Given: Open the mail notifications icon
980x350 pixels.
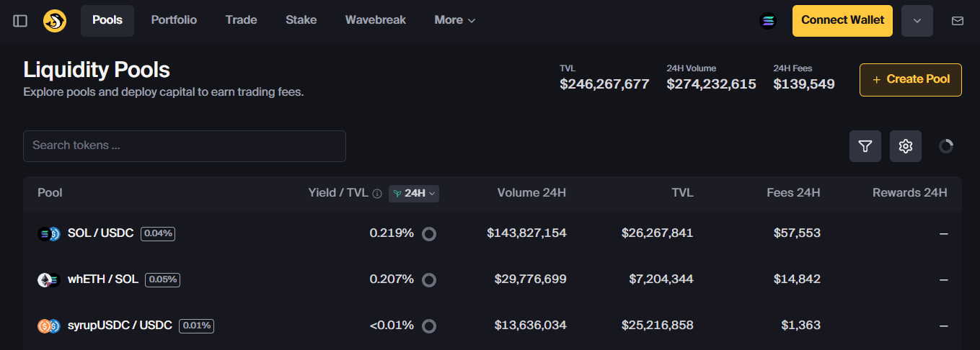Looking at the screenshot, I should [x=958, y=21].
